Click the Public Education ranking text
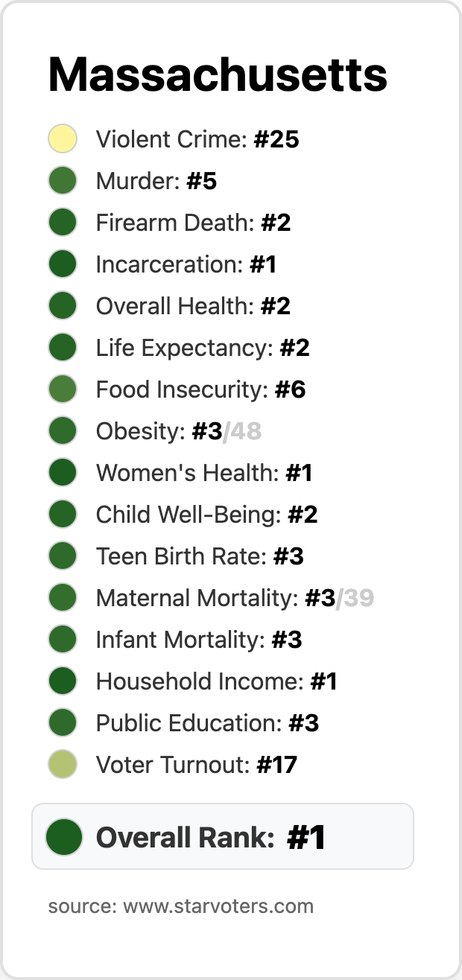The width and height of the screenshot is (462, 980). [207, 723]
